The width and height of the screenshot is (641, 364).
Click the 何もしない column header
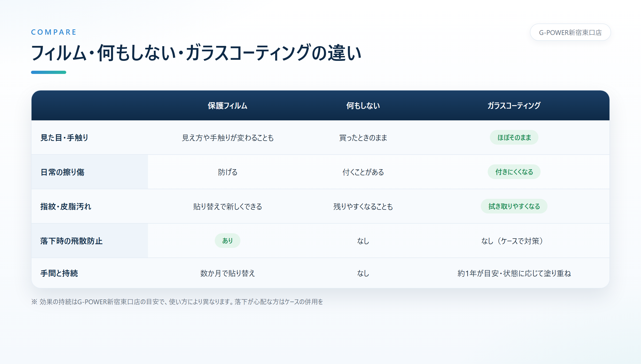pyautogui.click(x=363, y=106)
